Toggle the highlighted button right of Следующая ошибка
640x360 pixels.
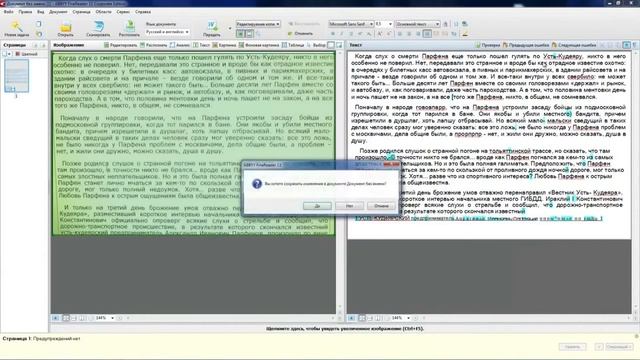click(x=627, y=45)
